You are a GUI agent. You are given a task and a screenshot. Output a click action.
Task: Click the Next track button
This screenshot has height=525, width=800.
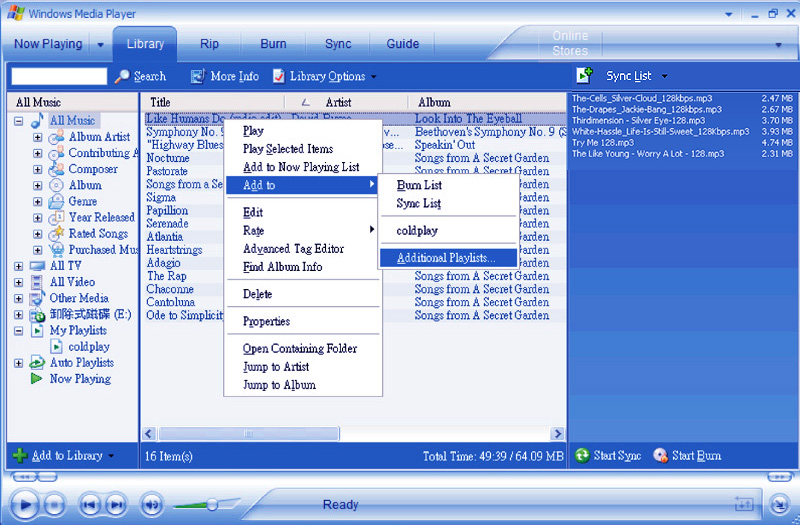116,505
